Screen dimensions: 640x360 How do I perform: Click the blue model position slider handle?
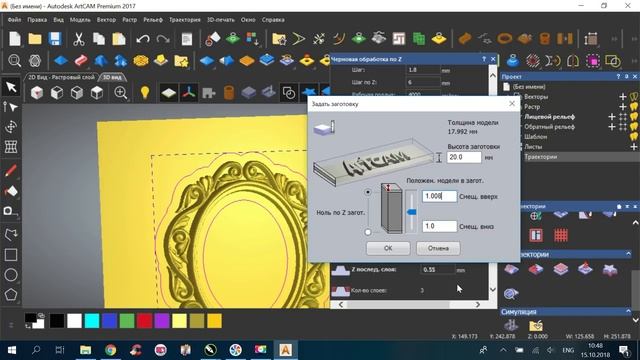coord(412,212)
